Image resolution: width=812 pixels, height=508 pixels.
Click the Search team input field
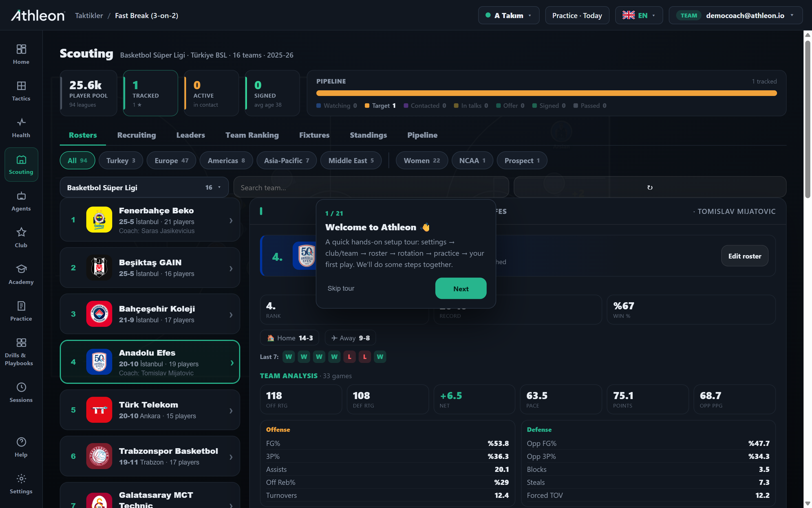click(371, 187)
